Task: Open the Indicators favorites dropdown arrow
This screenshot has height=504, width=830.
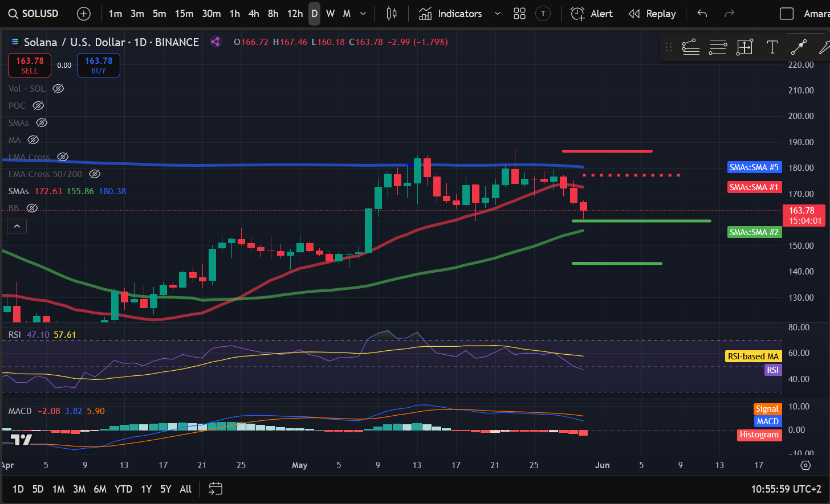Action: [x=497, y=14]
